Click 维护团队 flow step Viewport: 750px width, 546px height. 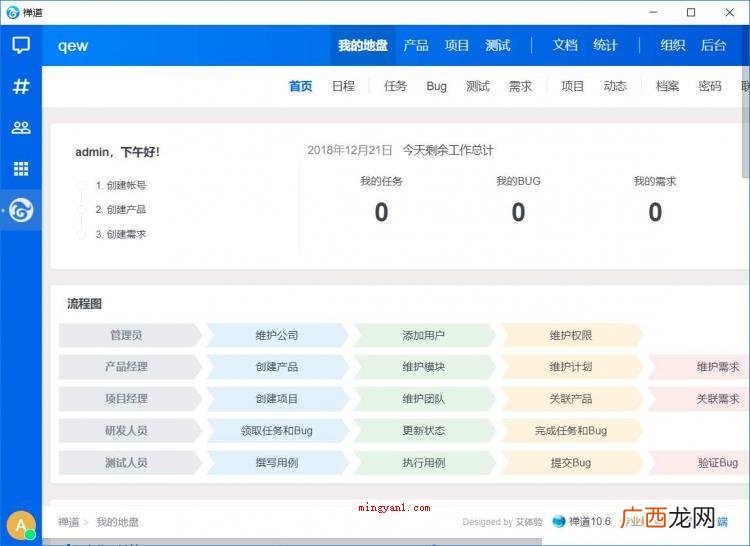pyautogui.click(x=424, y=399)
